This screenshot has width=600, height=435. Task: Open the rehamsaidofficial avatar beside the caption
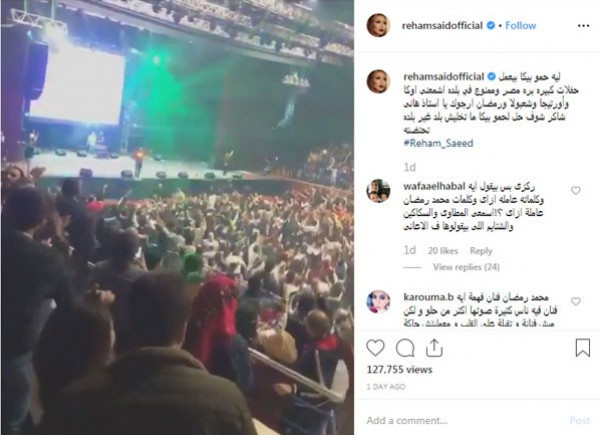tap(378, 81)
